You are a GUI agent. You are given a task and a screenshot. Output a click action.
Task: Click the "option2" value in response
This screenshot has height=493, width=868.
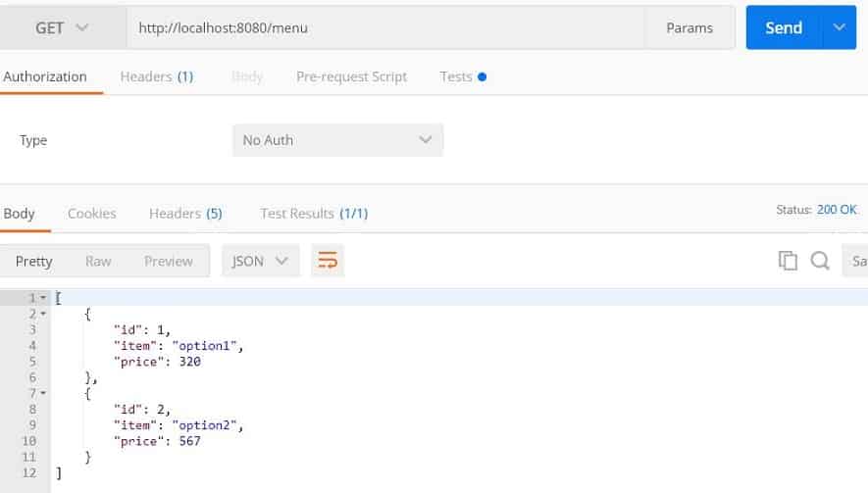click(x=205, y=425)
